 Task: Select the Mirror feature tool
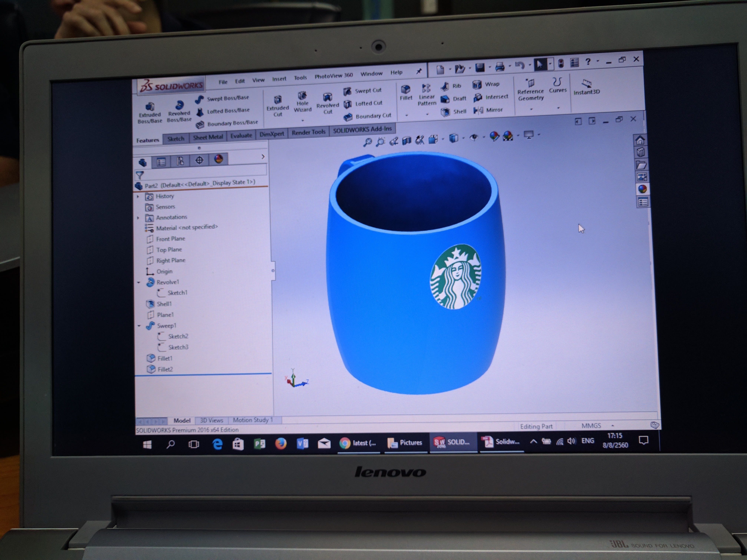click(488, 110)
